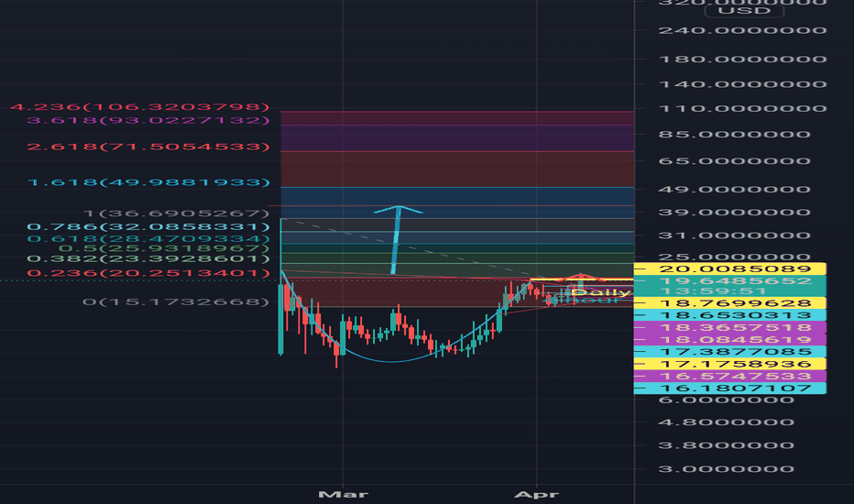Select the 3.618(93.0227132) Fibonacci level label
The width and height of the screenshot is (854, 504).
(148, 120)
